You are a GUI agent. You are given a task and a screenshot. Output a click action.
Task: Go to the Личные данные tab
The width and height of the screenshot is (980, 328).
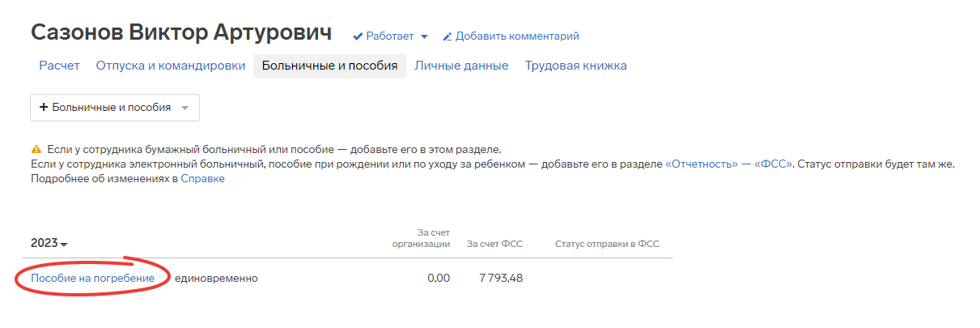pyautogui.click(x=461, y=66)
